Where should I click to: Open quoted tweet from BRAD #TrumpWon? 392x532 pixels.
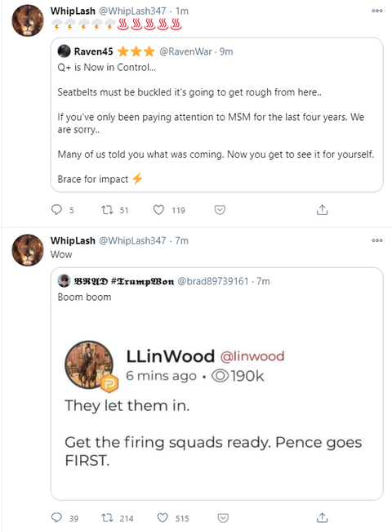tap(217, 384)
